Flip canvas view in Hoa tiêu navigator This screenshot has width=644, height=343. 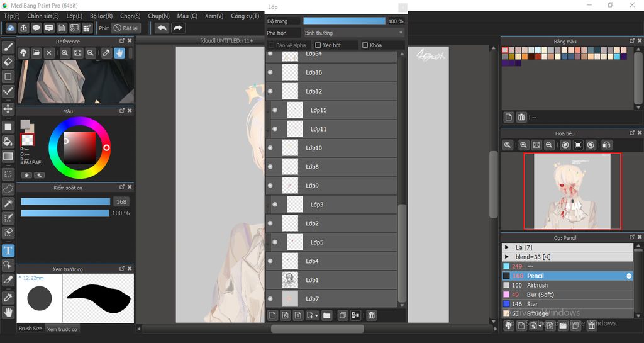click(x=607, y=145)
